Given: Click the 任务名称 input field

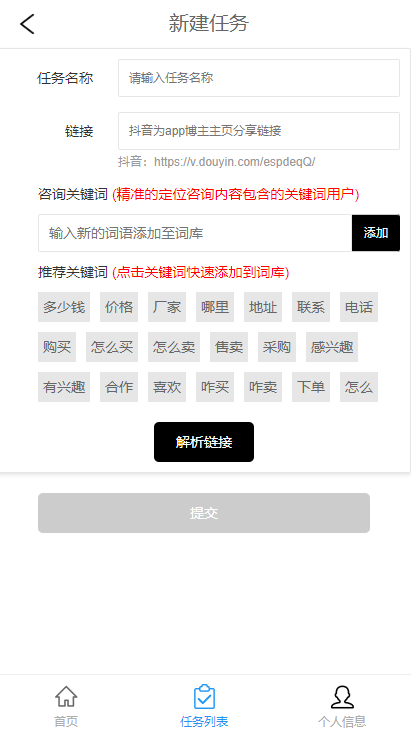Looking at the screenshot, I should 259,78.
